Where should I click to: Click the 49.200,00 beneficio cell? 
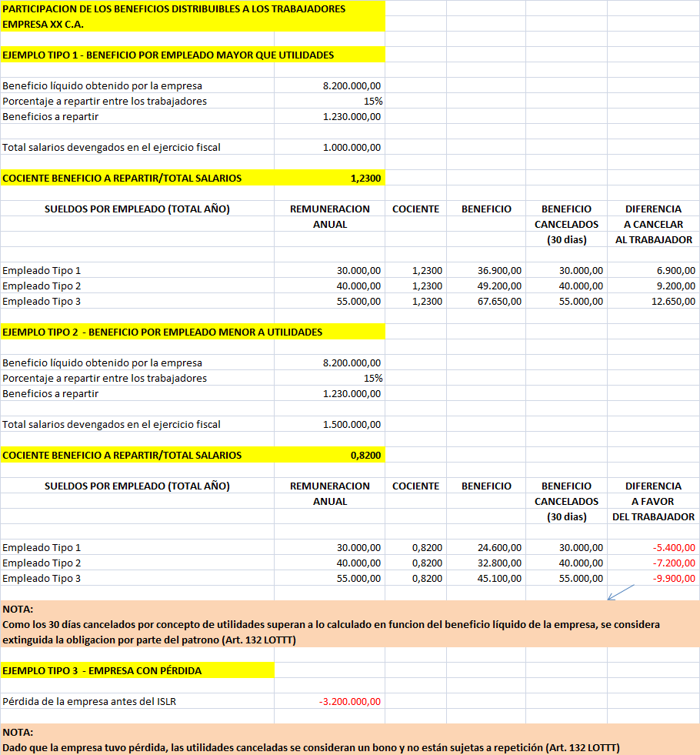(x=486, y=286)
